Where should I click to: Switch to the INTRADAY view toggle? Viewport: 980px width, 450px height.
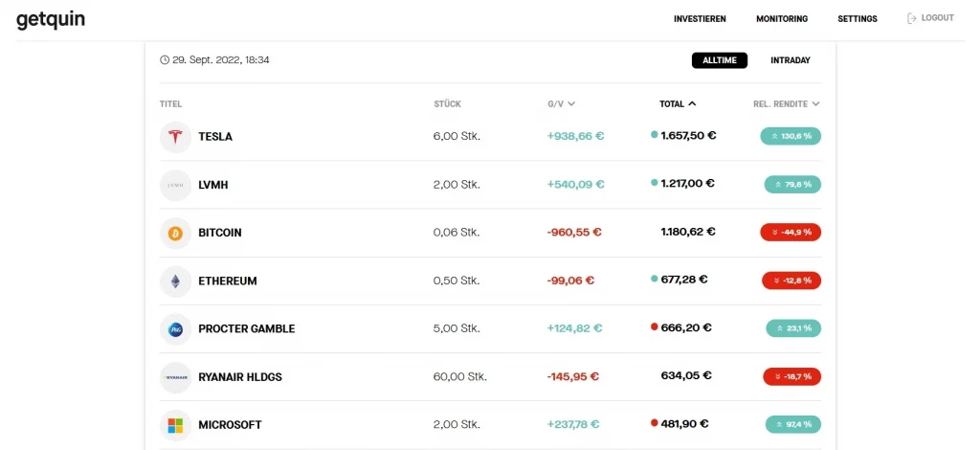tap(791, 60)
